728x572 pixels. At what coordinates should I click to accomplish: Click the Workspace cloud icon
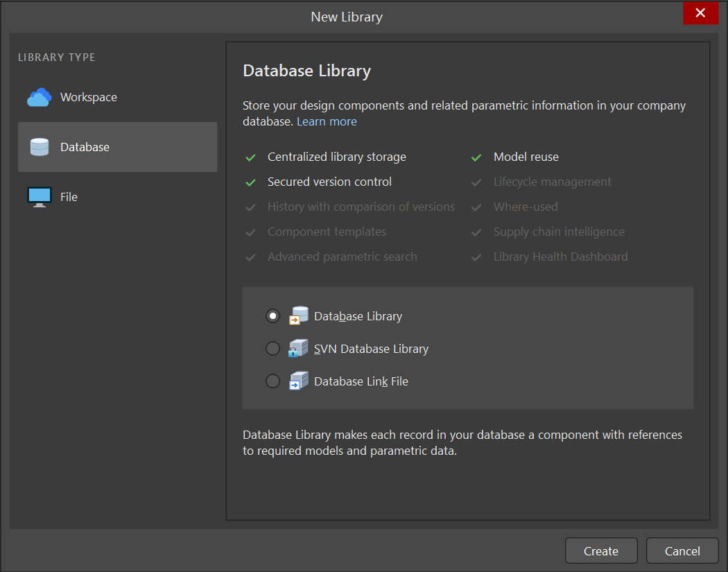[x=40, y=98]
